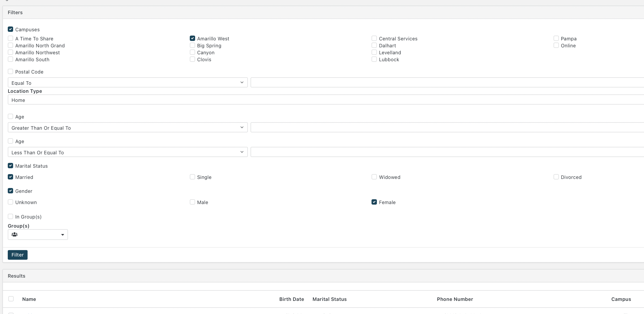Screen dimensions: 644x314
Task: Check the Pampa campus option
Action: coord(556,38)
